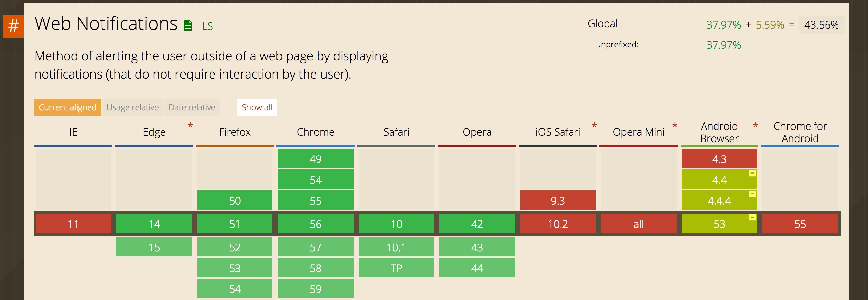Screen dimensions: 868x300
Task: Click the Edge column asterisk note
Action: pyautogui.click(x=190, y=126)
